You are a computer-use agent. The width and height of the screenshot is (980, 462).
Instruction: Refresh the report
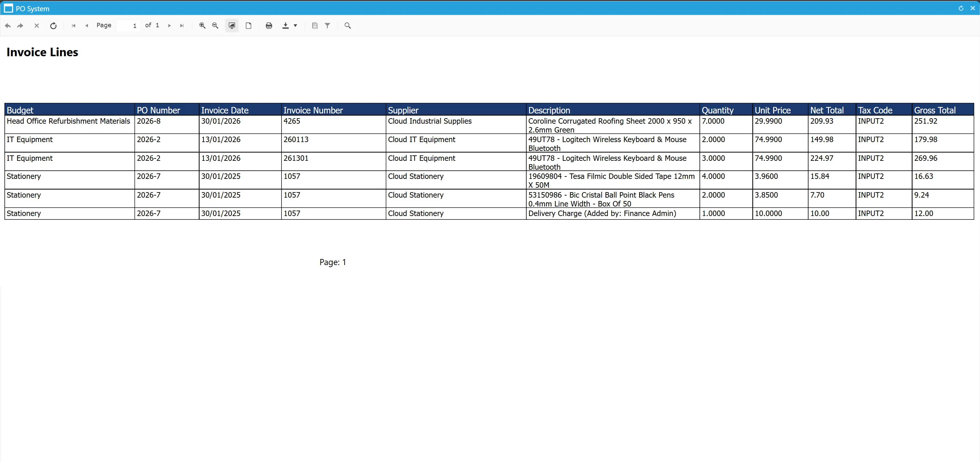click(x=53, y=26)
